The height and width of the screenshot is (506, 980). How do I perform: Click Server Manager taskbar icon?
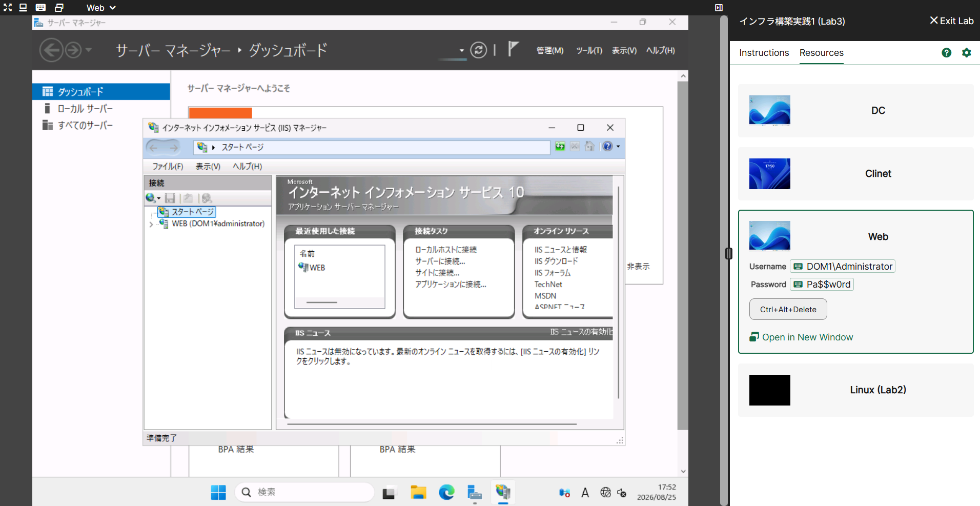[x=475, y=492]
